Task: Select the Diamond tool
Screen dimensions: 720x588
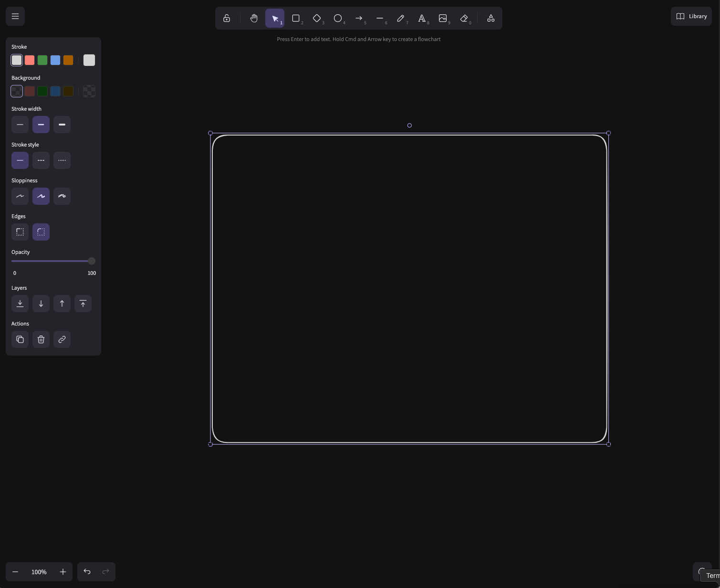Action: point(317,18)
